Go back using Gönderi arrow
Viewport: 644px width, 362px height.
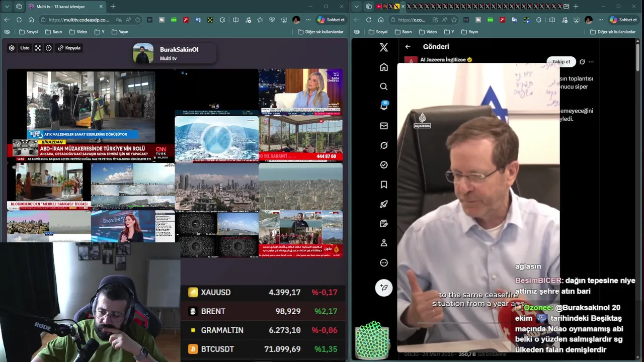click(408, 46)
